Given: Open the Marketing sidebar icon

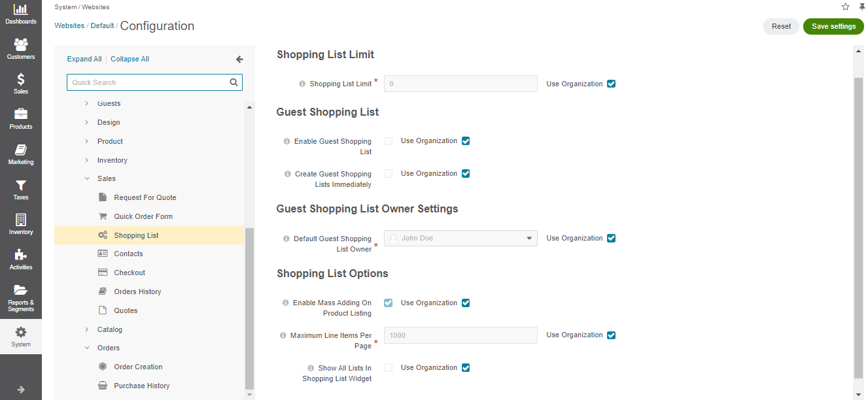Looking at the screenshot, I should (21, 150).
